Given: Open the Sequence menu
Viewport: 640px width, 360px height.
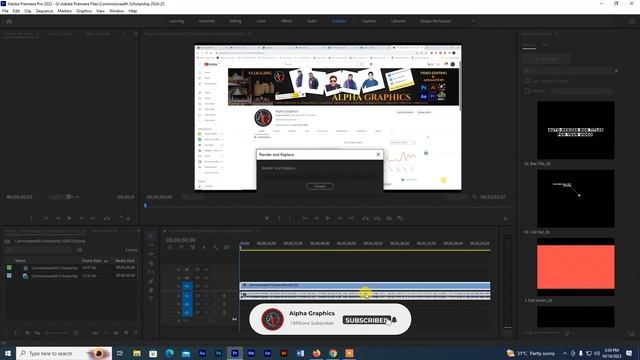Looking at the screenshot, I should tap(44, 11).
